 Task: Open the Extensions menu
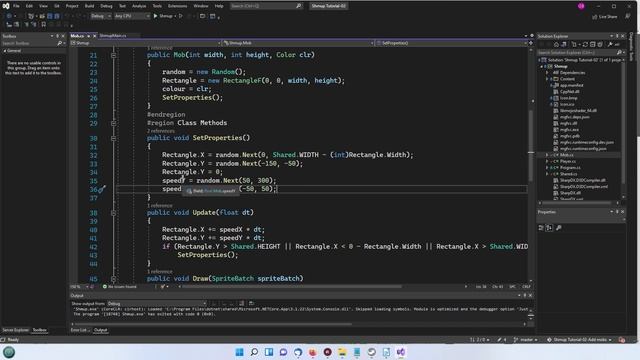pyautogui.click(x=178, y=6)
